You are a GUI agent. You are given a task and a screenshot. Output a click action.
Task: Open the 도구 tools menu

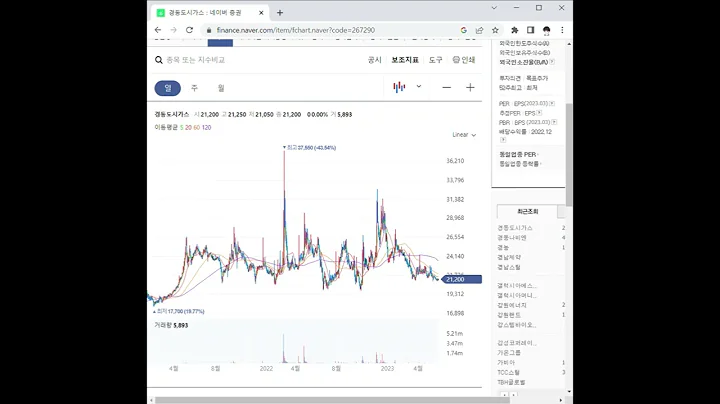coord(435,60)
